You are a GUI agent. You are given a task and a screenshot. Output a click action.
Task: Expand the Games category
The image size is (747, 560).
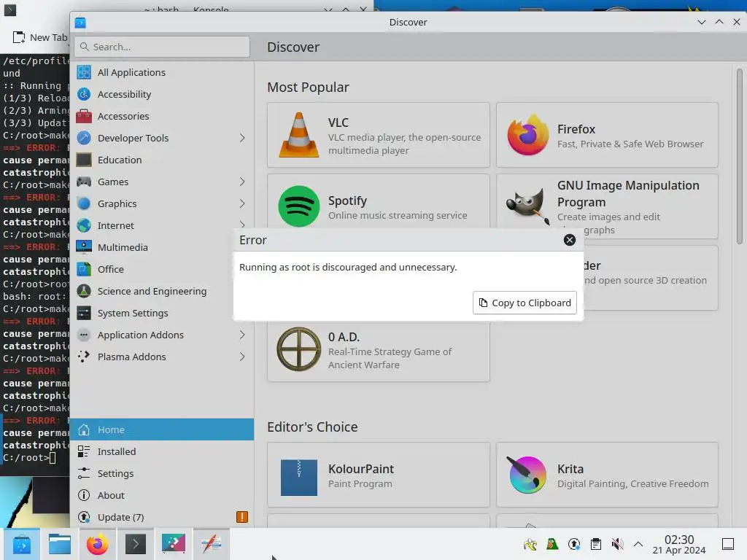(242, 182)
